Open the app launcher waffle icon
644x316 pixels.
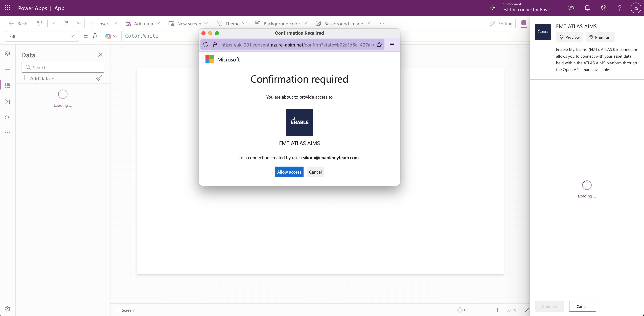click(x=7, y=8)
